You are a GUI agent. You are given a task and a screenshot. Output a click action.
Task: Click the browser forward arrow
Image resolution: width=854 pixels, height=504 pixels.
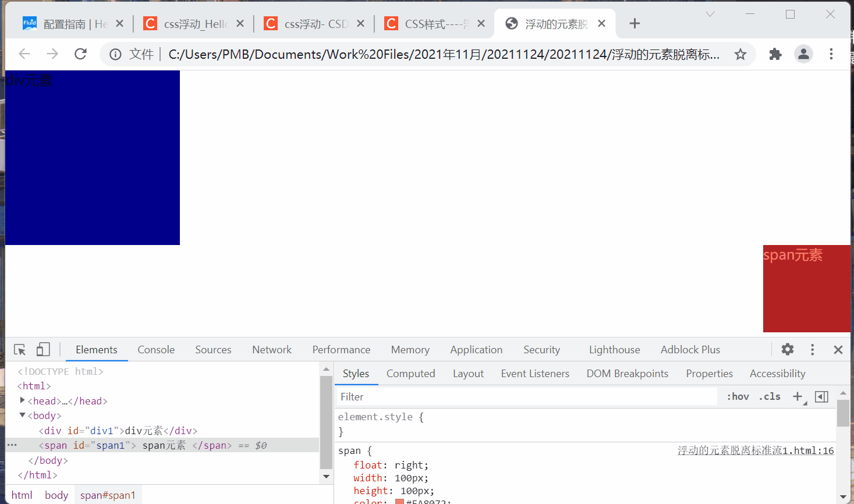52,54
